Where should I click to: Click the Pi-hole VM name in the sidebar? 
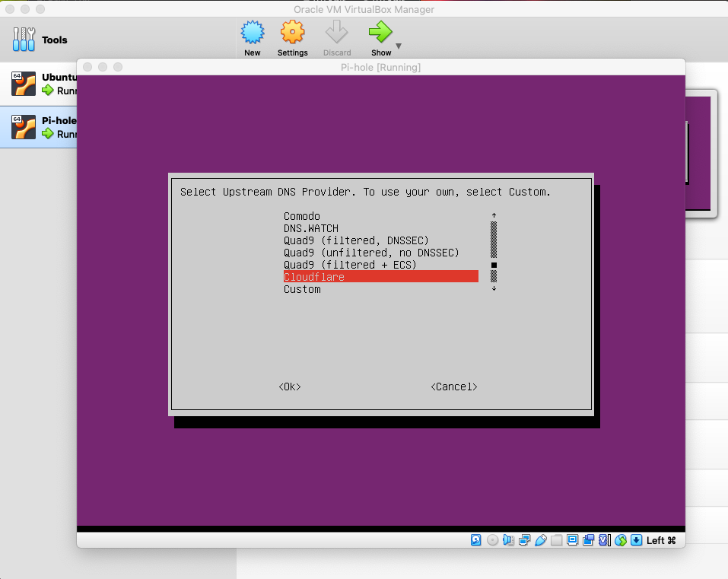[59, 120]
